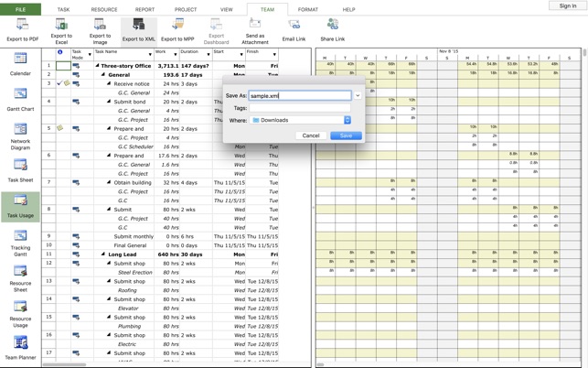This screenshot has width=588, height=368.
Task: Click the Tags input field
Action: click(300, 108)
